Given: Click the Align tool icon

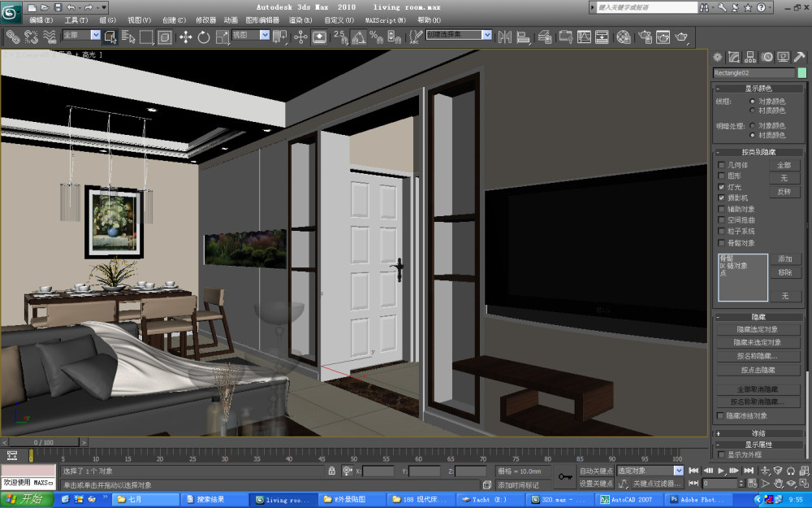Looking at the screenshot, I should tap(524, 37).
